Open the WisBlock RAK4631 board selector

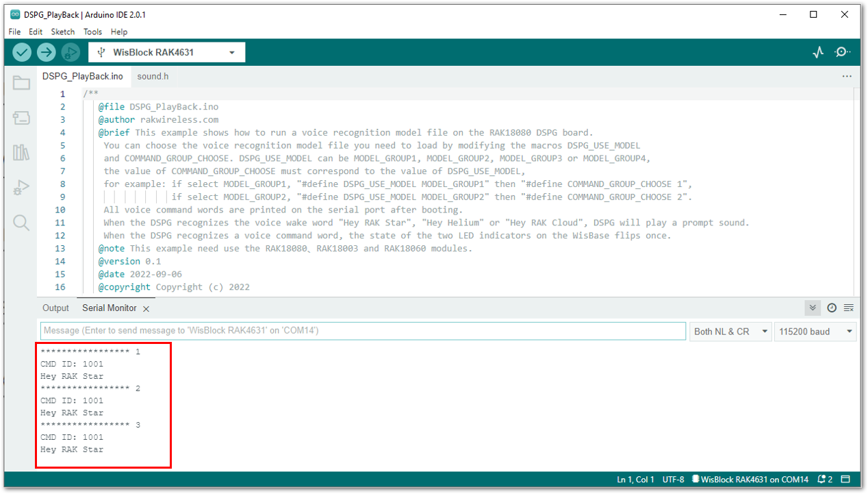pos(166,53)
